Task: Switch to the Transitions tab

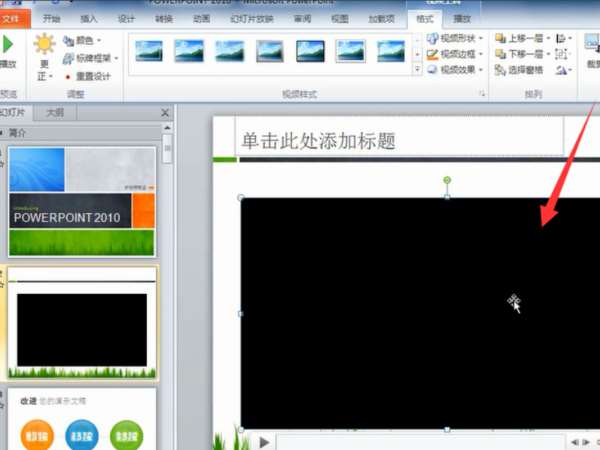Action: click(164, 19)
